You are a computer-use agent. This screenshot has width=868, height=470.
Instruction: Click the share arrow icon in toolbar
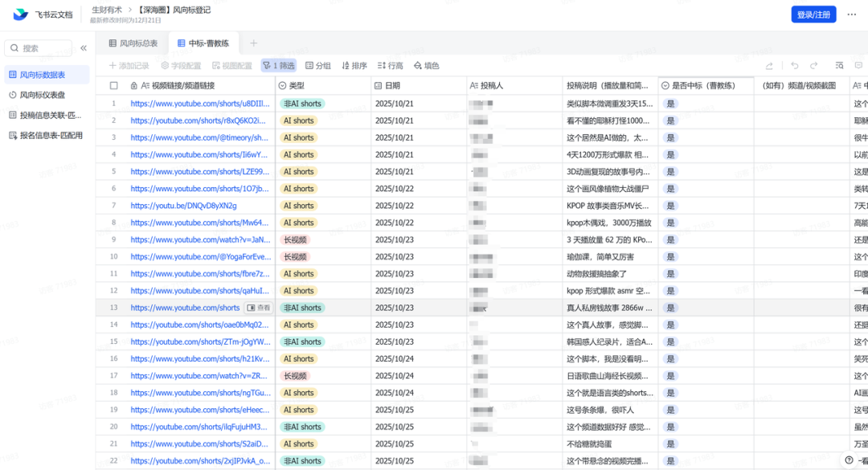(x=769, y=65)
